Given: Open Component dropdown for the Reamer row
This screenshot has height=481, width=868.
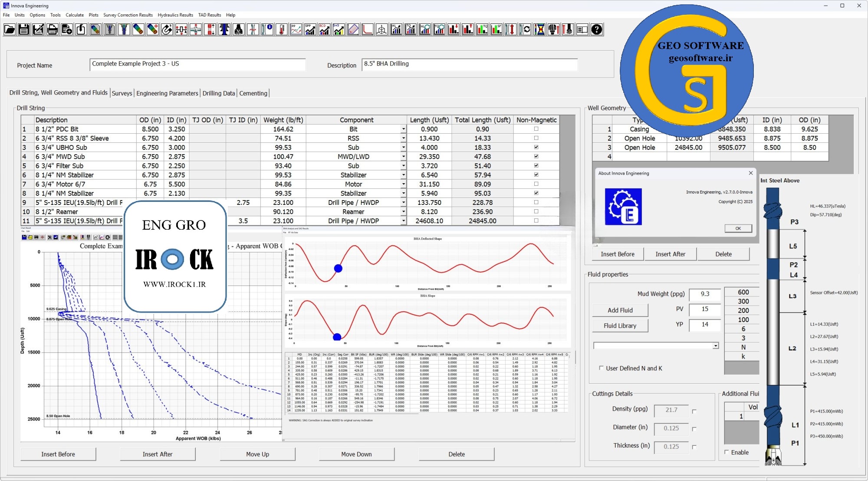Looking at the screenshot, I should (403, 211).
